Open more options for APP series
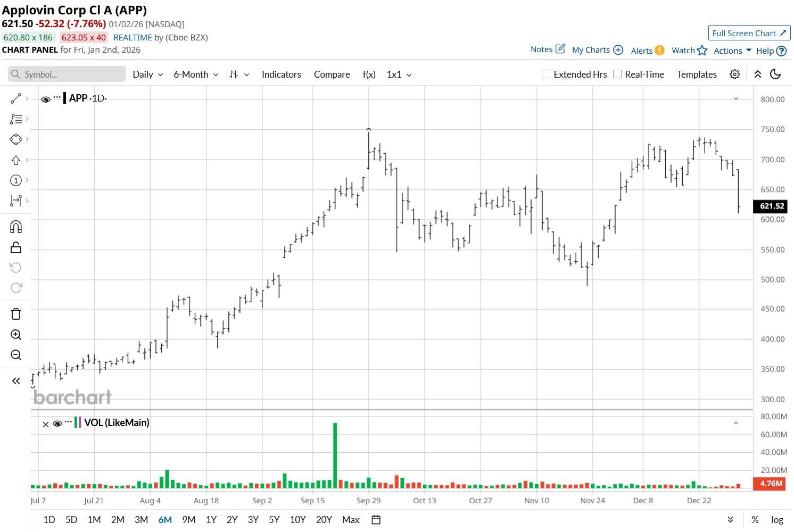 tap(57, 97)
